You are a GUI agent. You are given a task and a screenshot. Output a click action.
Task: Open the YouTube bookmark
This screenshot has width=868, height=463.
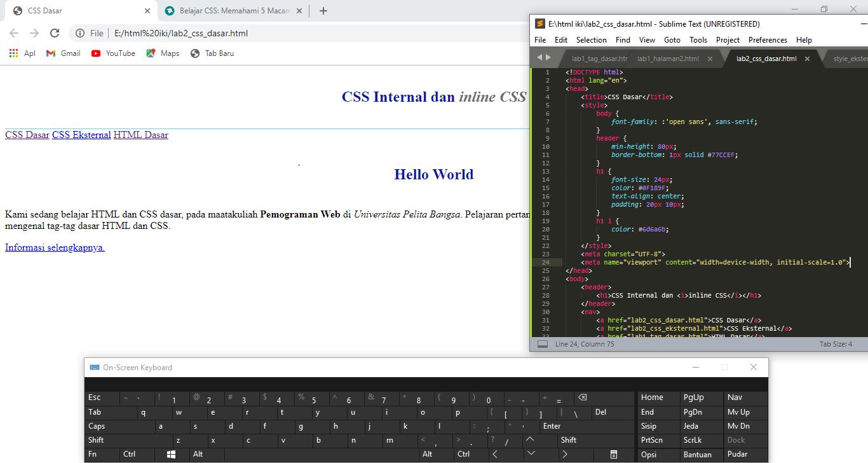click(x=112, y=53)
